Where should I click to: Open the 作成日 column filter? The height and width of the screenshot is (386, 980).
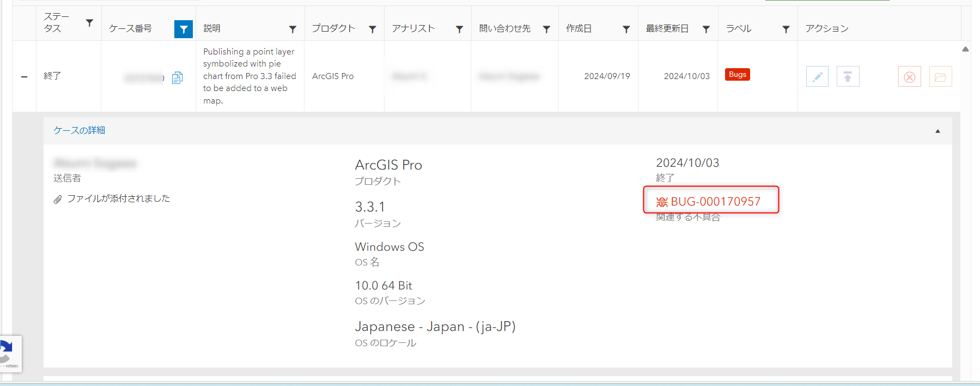(x=626, y=29)
